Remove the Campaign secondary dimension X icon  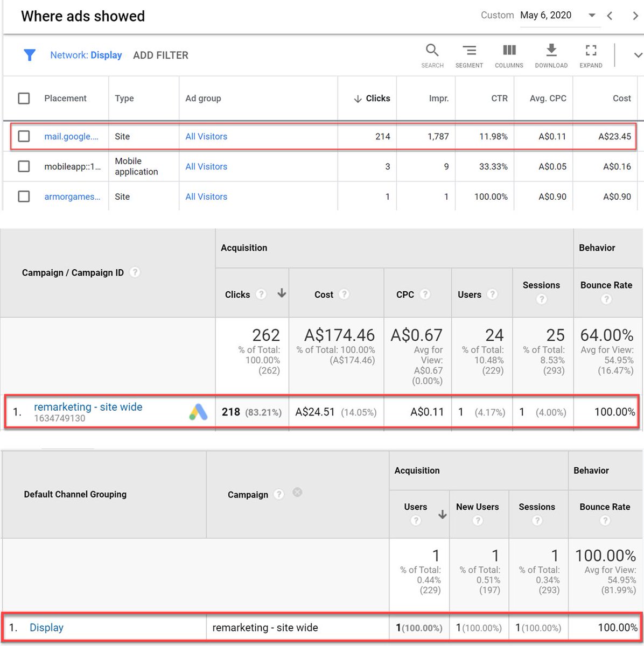(x=297, y=492)
